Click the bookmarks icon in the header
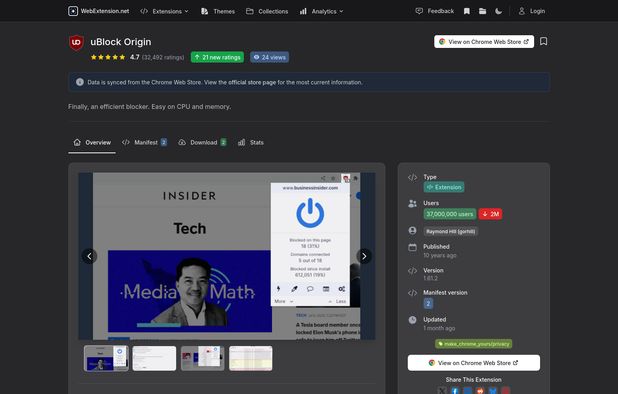Viewport: 618px width, 394px height. click(x=467, y=11)
